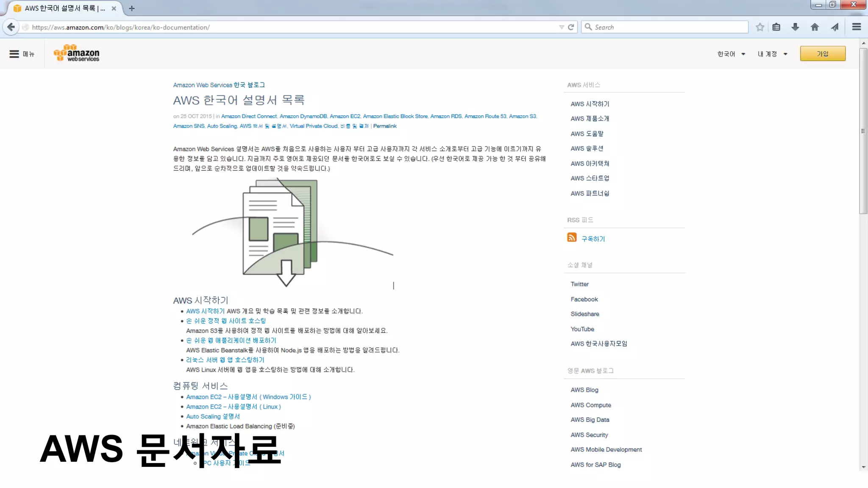Screen dimensions: 868x488
Task: Open sidebar AWS 제품소개 link
Action: point(590,119)
